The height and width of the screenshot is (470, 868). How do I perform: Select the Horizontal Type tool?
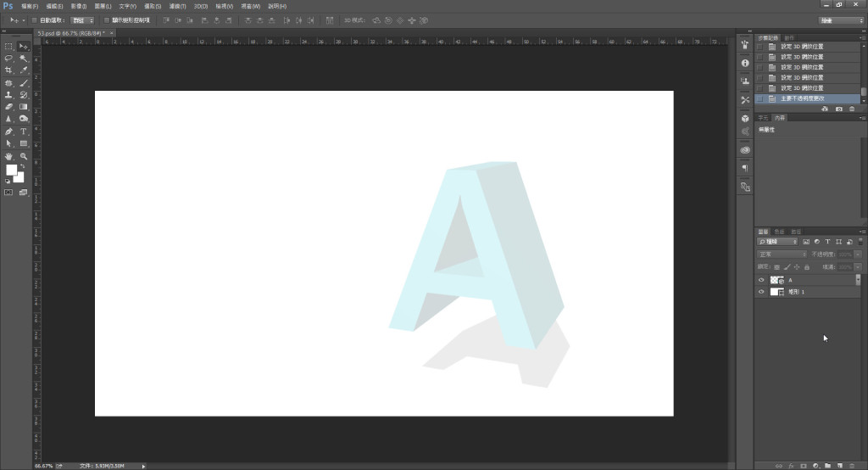pos(24,131)
